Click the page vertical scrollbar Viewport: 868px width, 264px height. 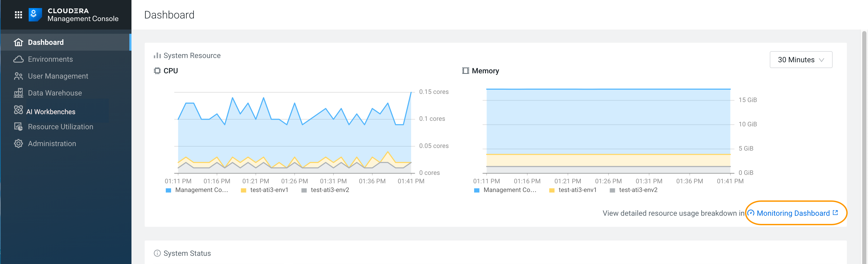click(x=864, y=135)
